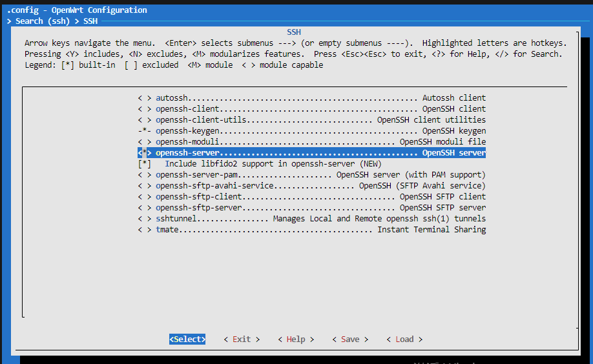Viewport: 593px width, 364px height.
Task: Toggle the openssh-moduli marker
Action: tap(145, 142)
